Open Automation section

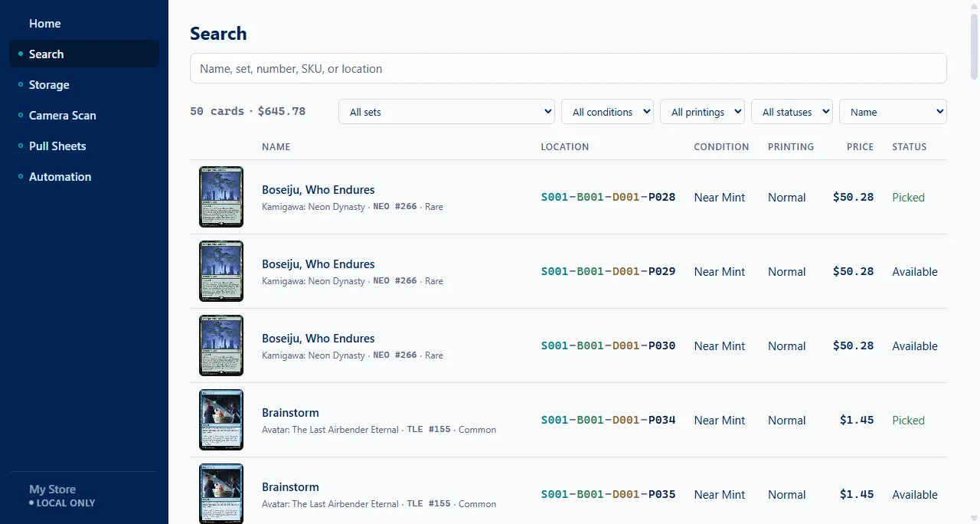click(84, 177)
